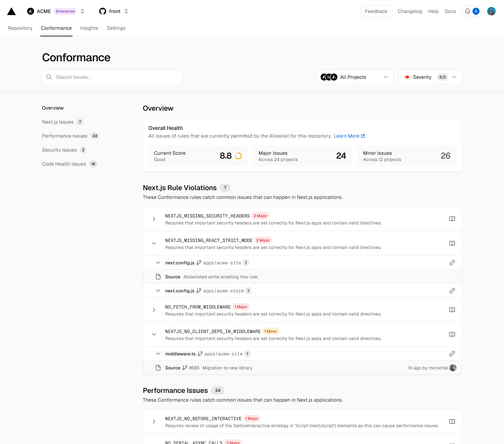Image resolution: width=504 pixels, height=444 pixels.
Task: Expand the NEXTJS_MISSING_SECURITY_HEADERS row
Action: pos(154,219)
